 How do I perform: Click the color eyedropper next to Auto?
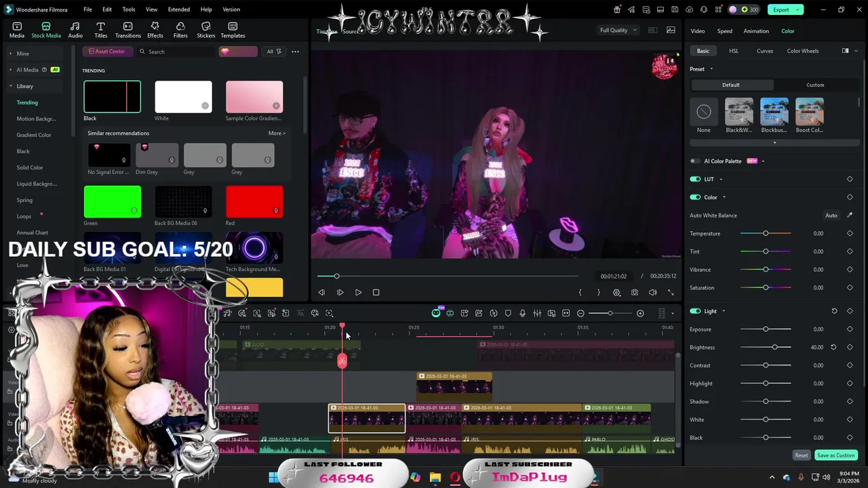(x=850, y=216)
